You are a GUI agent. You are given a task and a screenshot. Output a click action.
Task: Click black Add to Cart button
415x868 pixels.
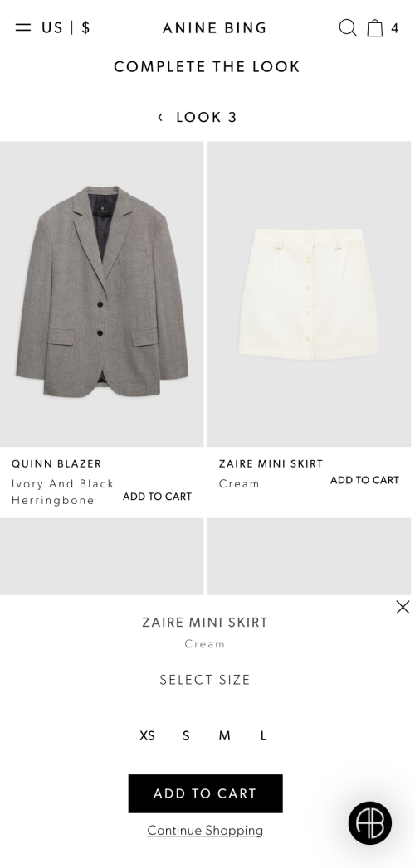click(x=206, y=793)
